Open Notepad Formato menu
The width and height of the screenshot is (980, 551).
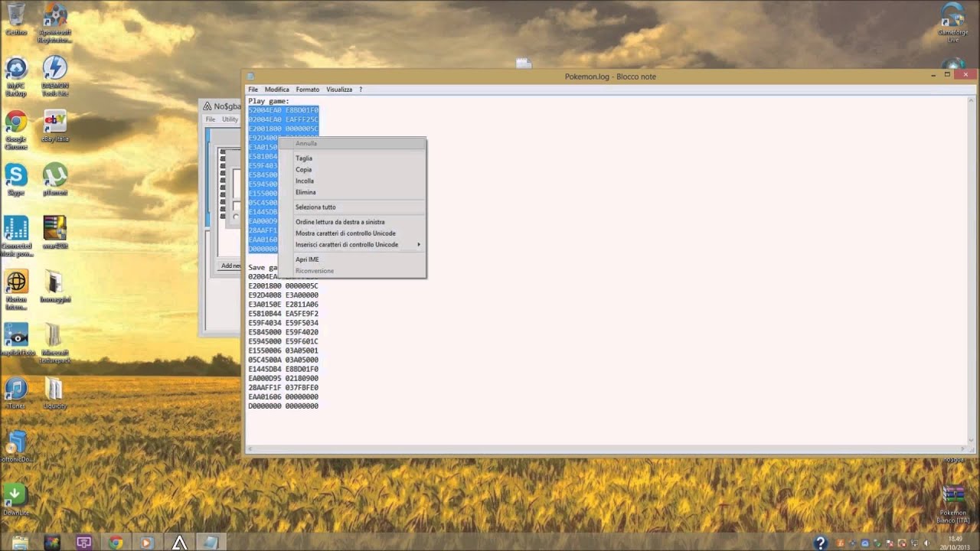coord(308,90)
